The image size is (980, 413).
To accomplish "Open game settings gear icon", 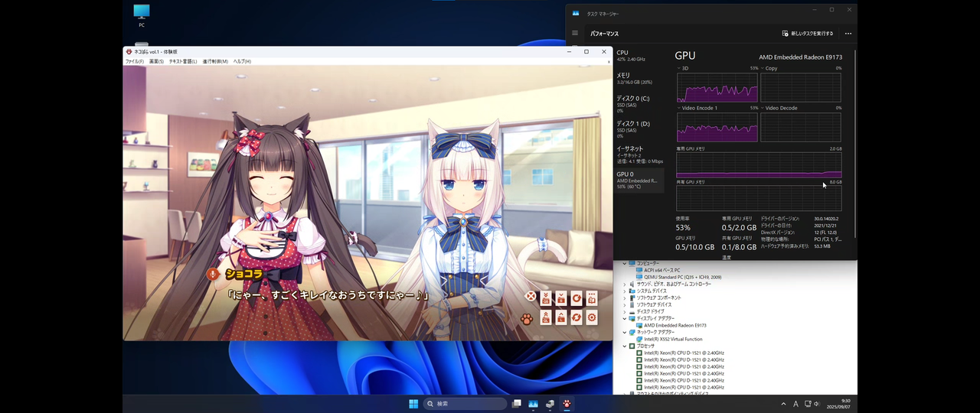I will click(x=592, y=317).
